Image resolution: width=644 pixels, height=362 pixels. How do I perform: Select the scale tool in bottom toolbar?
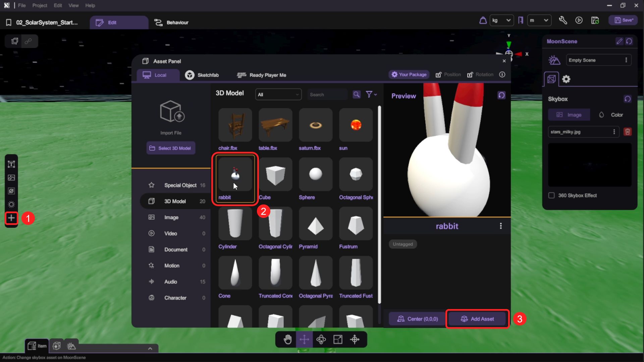pyautogui.click(x=338, y=340)
